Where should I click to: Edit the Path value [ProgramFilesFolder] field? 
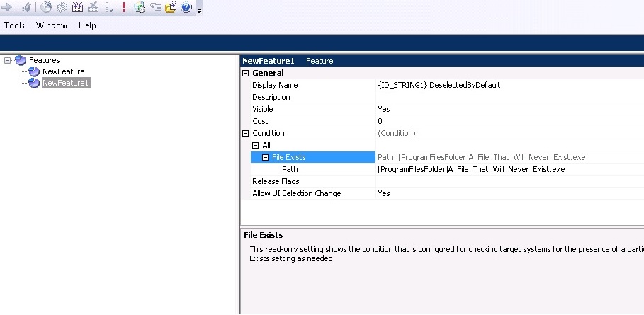(x=509, y=169)
